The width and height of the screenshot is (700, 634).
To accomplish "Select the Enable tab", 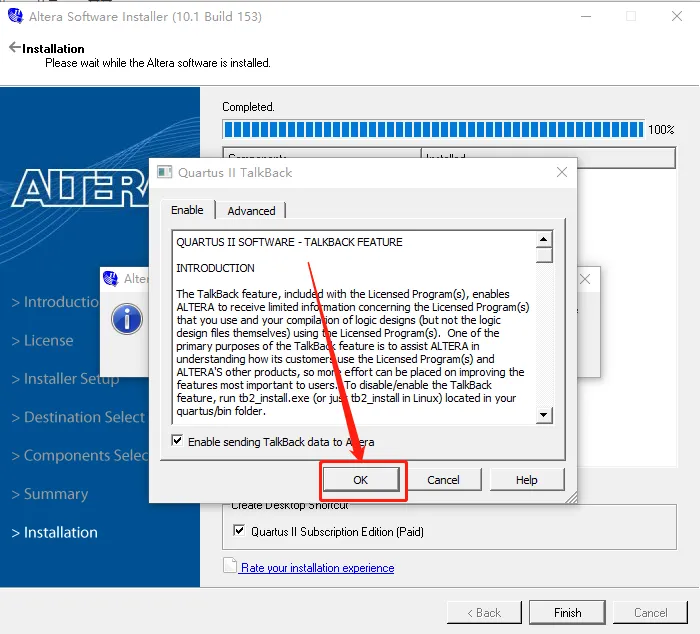I will [x=188, y=210].
